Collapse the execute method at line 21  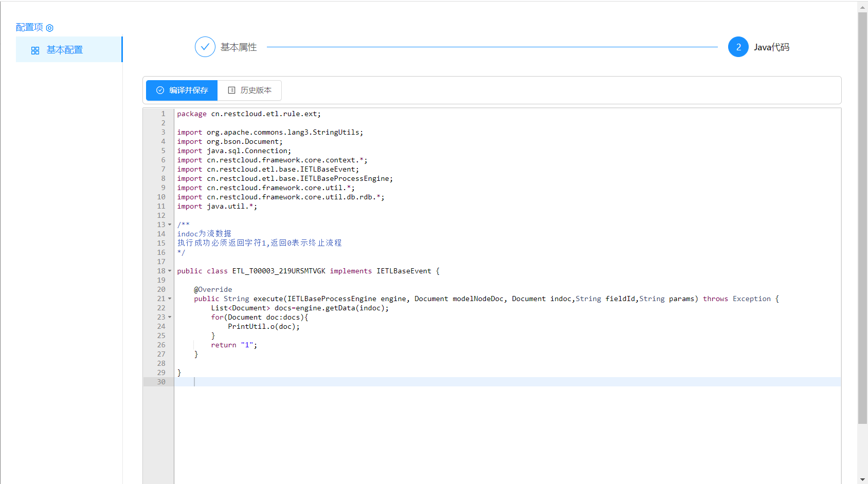click(170, 299)
